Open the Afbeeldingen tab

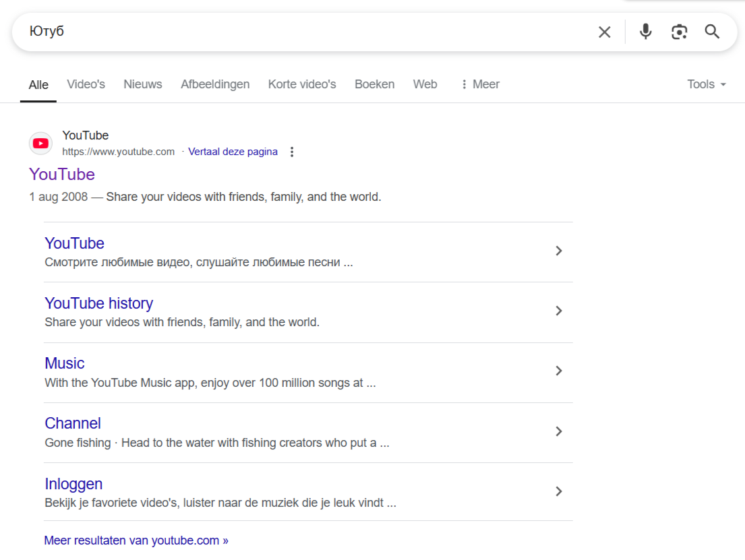pos(215,84)
